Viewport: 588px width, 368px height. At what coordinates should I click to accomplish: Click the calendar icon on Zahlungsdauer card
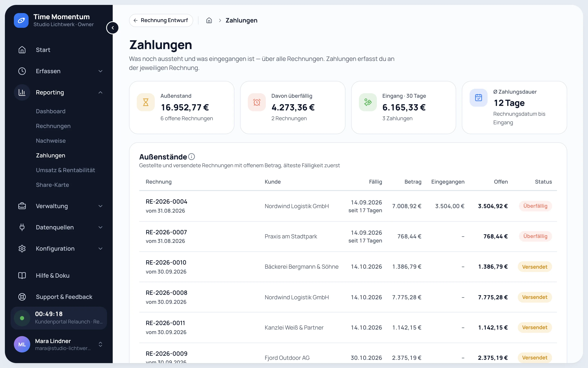pyautogui.click(x=478, y=98)
